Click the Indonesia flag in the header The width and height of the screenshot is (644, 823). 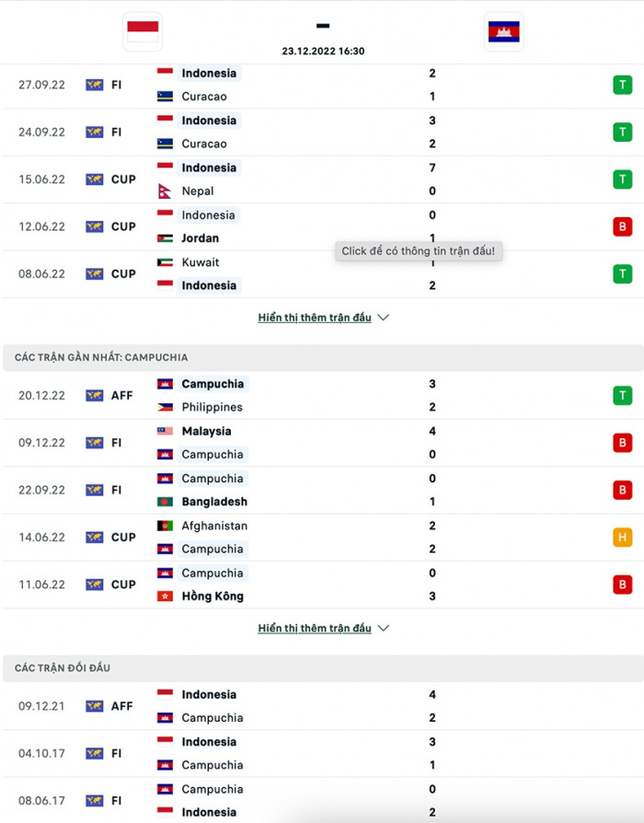143,31
